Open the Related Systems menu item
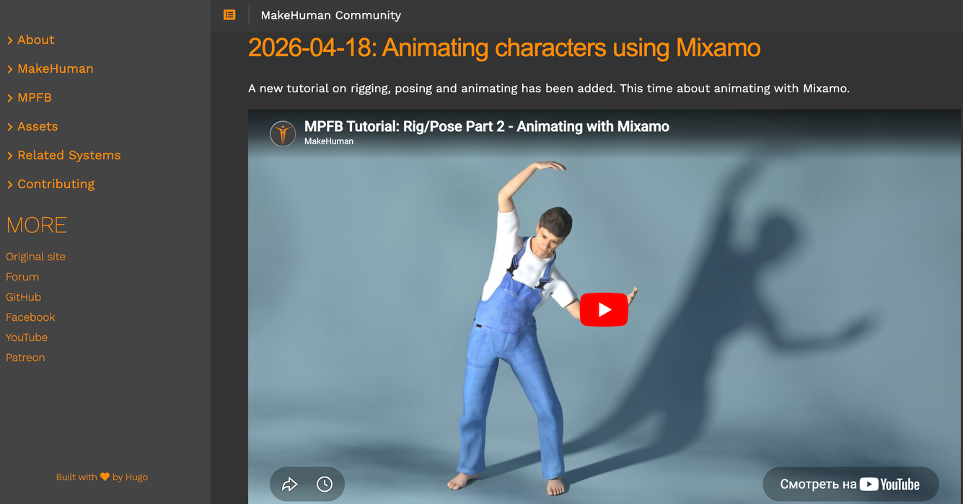Viewport: 964px width, 504px height. tap(69, 156)
